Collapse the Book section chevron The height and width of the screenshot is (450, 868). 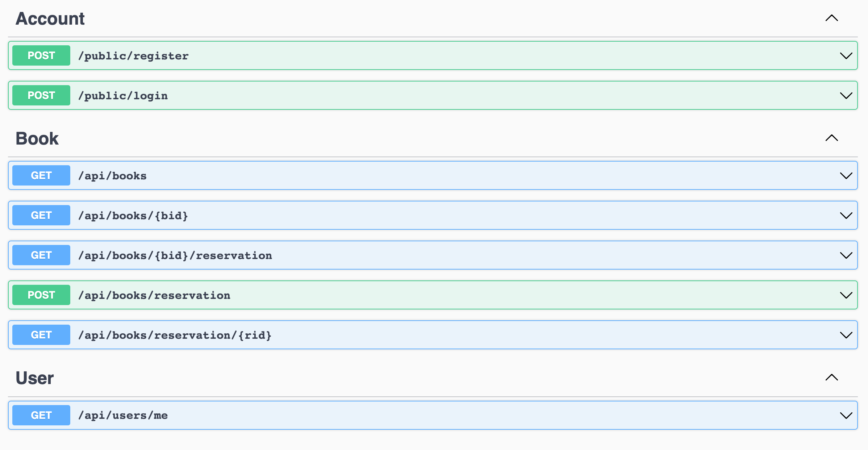point(831,138)
